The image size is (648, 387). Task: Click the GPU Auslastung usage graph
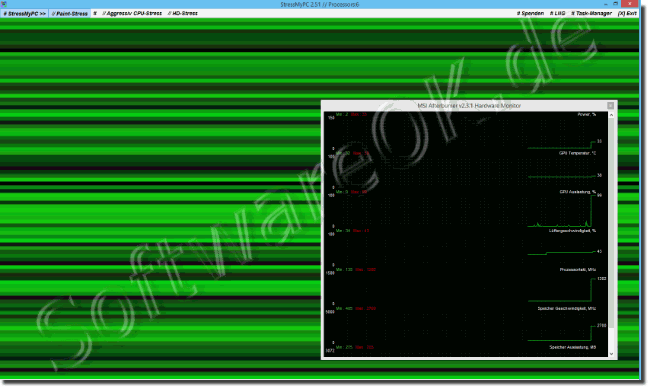pos(466,209)
